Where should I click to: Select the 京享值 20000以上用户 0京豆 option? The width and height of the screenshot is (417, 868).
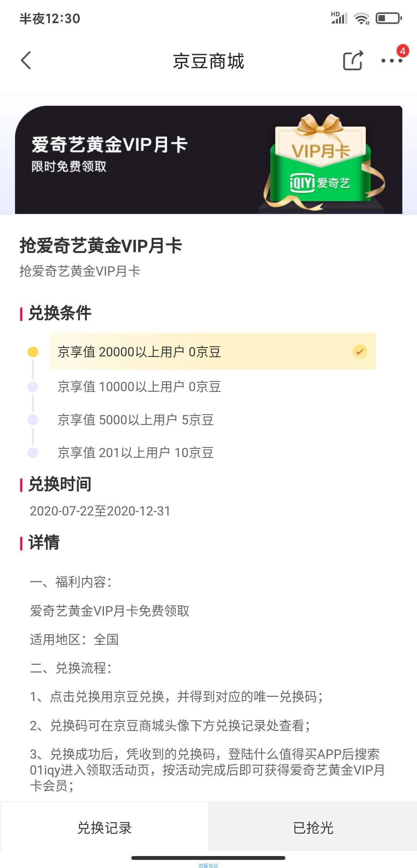[213, 351]
